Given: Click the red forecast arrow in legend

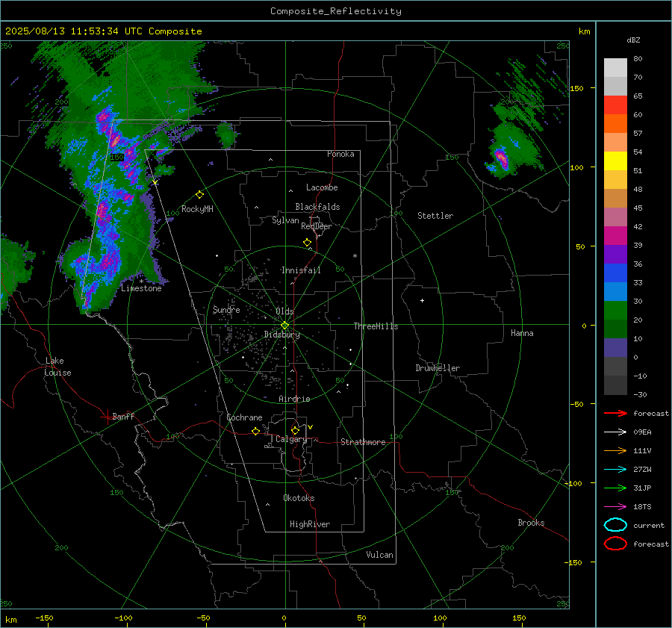Looking at the screenshot, I should pyautogui.click(x=615, y=413).
